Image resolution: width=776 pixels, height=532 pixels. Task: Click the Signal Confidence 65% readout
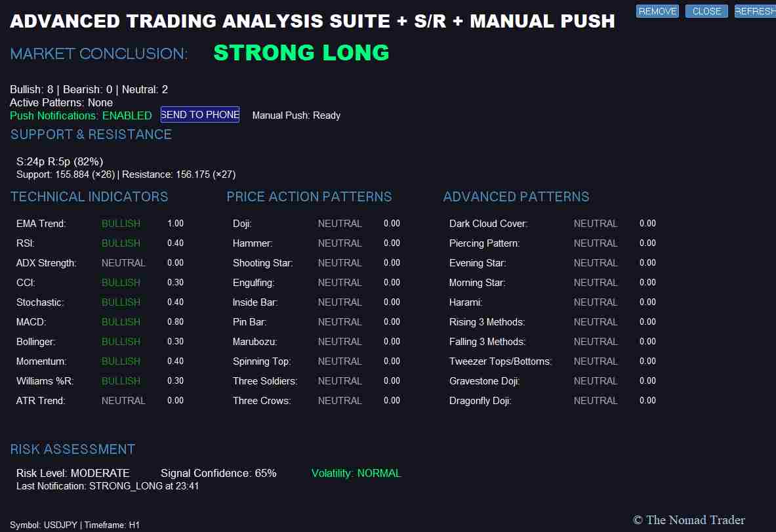click(x=218, y=473)
